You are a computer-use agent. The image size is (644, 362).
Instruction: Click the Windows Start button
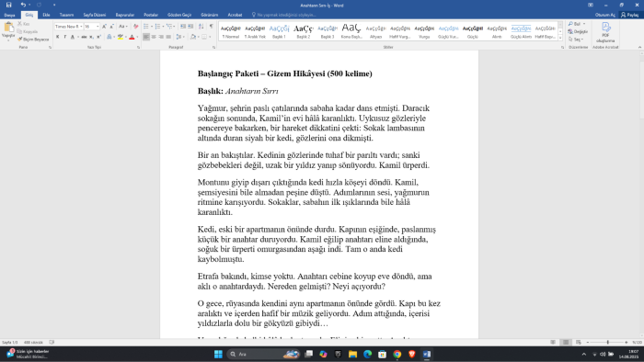click(x=218, y=355)
